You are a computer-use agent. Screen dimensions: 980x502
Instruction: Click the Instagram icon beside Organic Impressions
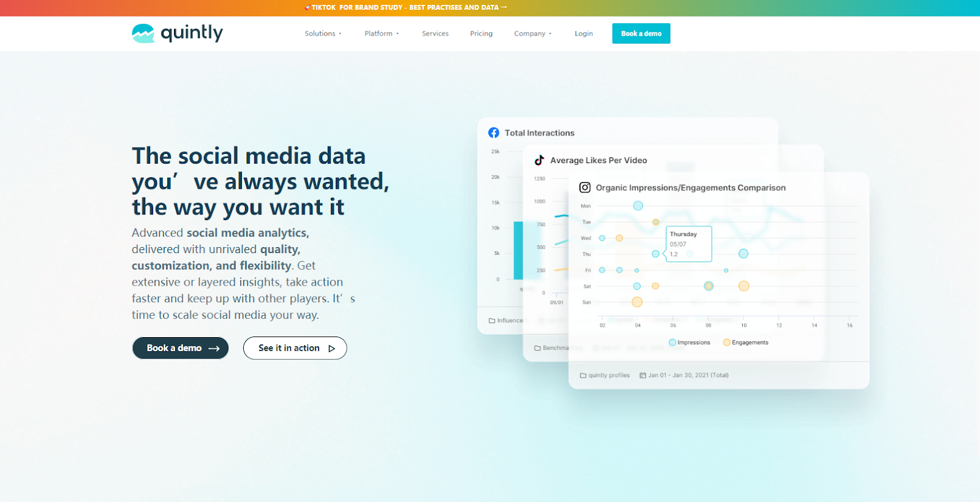point(585,188)
